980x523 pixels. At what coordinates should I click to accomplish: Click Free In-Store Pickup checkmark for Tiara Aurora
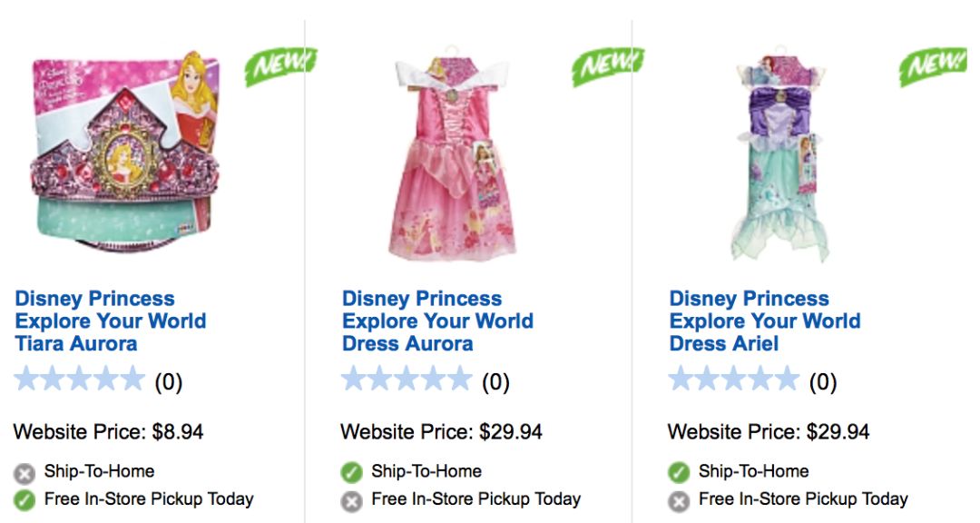(x=24, y=499)
